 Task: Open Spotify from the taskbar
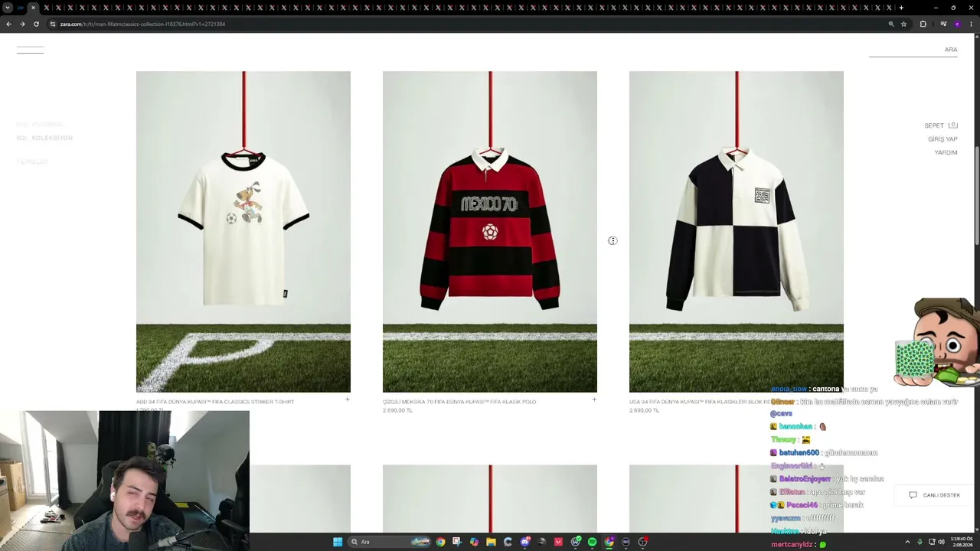point(592,542)
